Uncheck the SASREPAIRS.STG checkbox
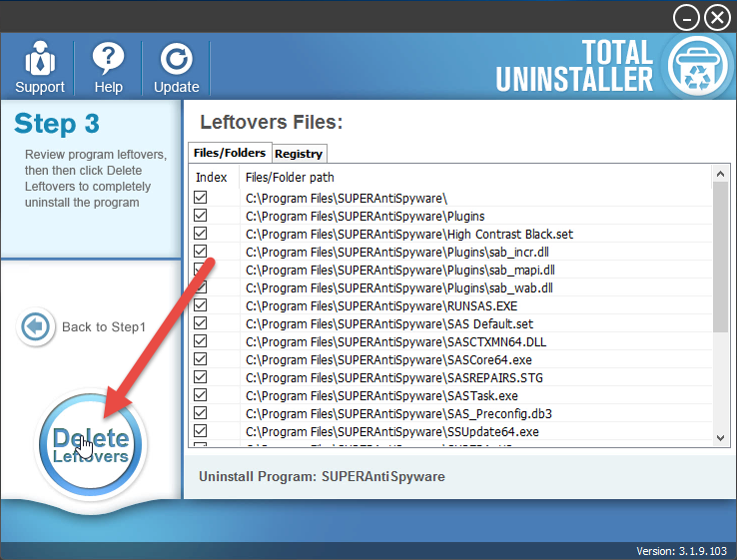 [201, 376]
